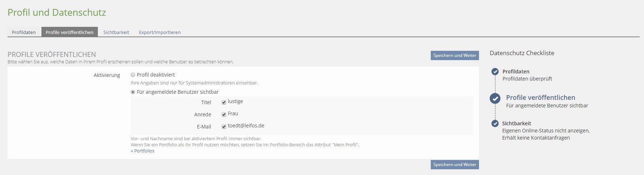Click Profildaten heading in Datenschutz Checkliste

click(516, 72)
